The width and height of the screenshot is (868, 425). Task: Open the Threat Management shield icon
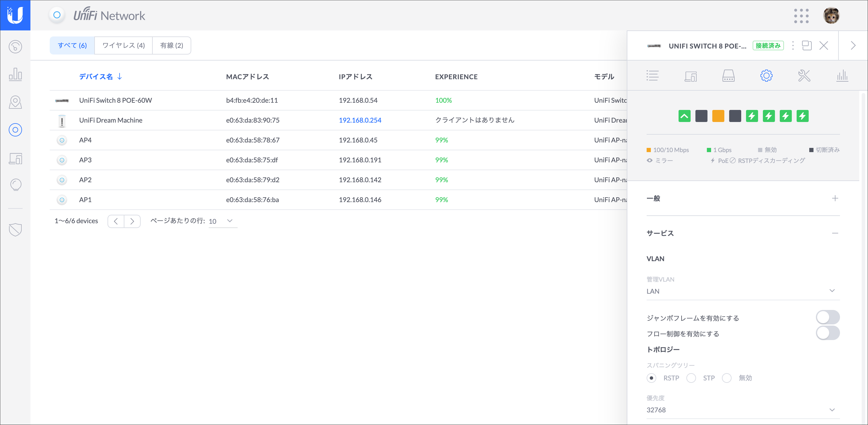coord(15,230)
